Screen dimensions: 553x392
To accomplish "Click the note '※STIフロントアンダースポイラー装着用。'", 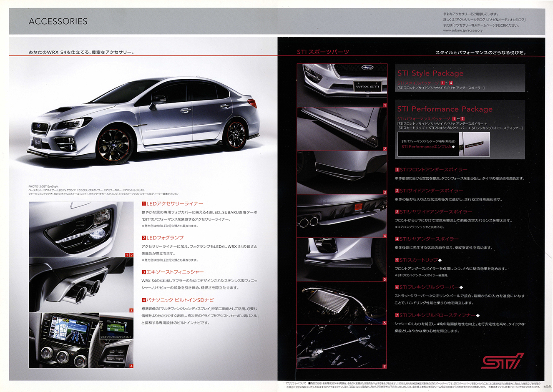I will [422, 275].
